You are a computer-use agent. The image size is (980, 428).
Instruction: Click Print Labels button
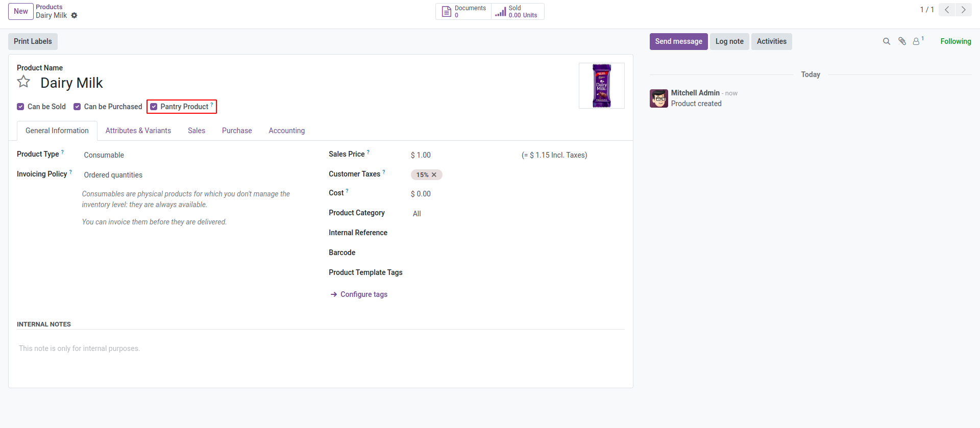tap(33, 41)
